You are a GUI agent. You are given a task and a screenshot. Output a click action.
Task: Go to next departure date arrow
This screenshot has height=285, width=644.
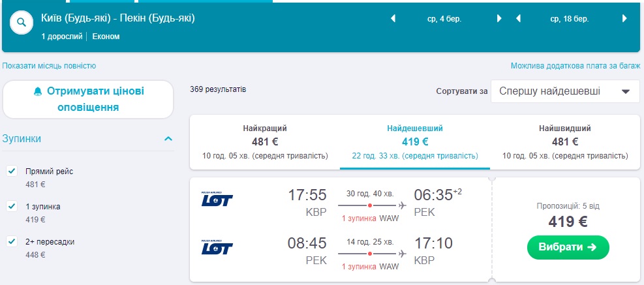pyautogui.click(x=499, y=19)
